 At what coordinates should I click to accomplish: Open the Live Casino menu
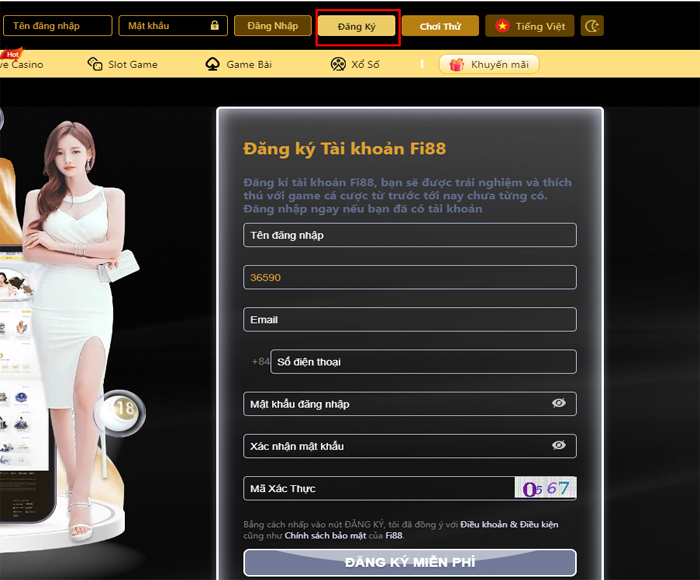[x=21, y=64]
